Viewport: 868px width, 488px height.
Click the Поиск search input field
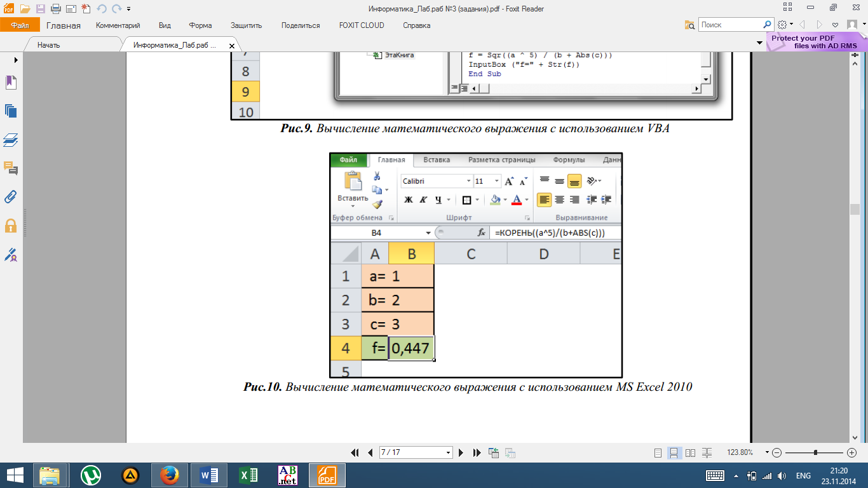(x=730, y=25)
